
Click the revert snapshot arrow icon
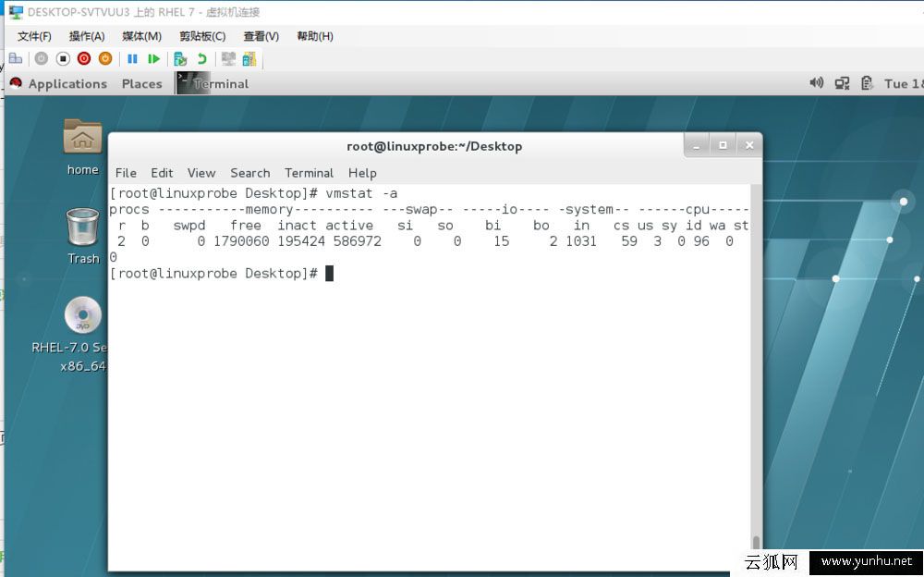coord(201,57)
